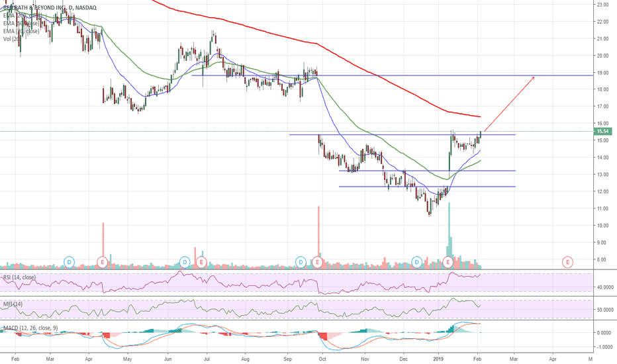Image resolution: width=617 pixels, height=364 pixels.
Task: Click the tallest volume bar in January 2019
Action: [x=449, y=236]
